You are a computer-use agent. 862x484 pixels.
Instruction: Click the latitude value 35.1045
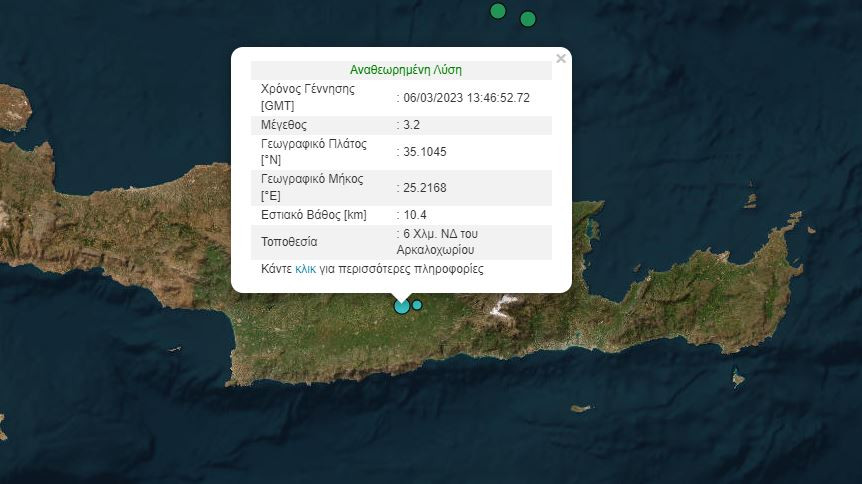click(x=425, y=152)
